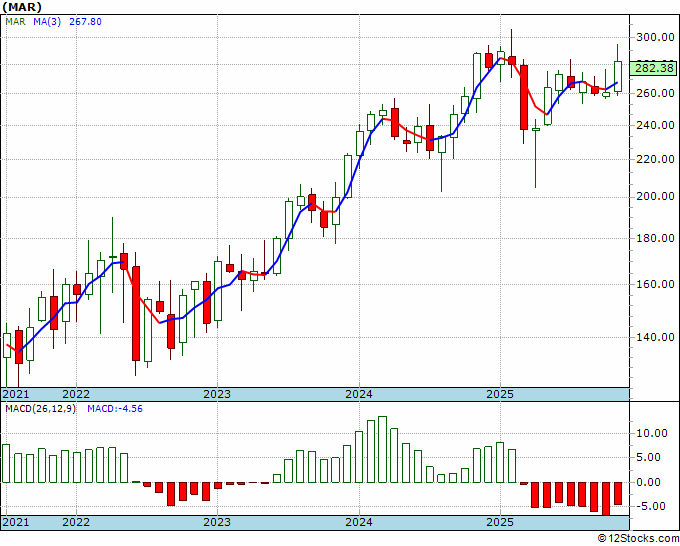Viewport: 680px width, 546px height.
Task: Click the 10.00 MACD axis label
Action: click(x=653, y=433)
